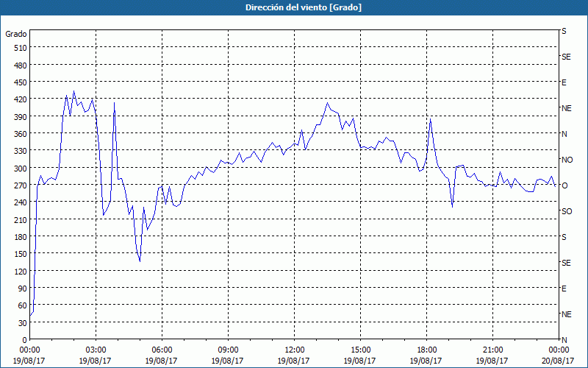Select the N compass label level with 360
This screenshot has height=368, width=588.
tap(564, 134)
